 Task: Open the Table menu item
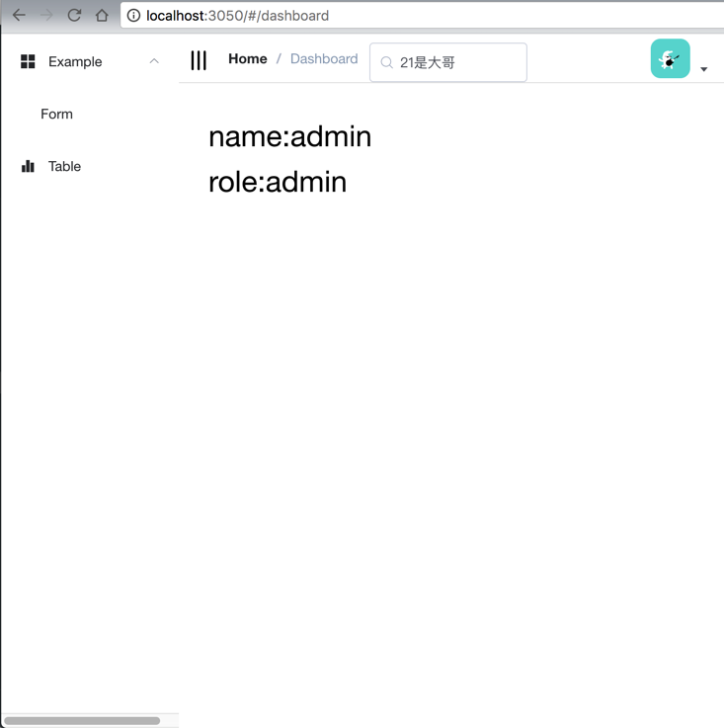tap(90, 166)
